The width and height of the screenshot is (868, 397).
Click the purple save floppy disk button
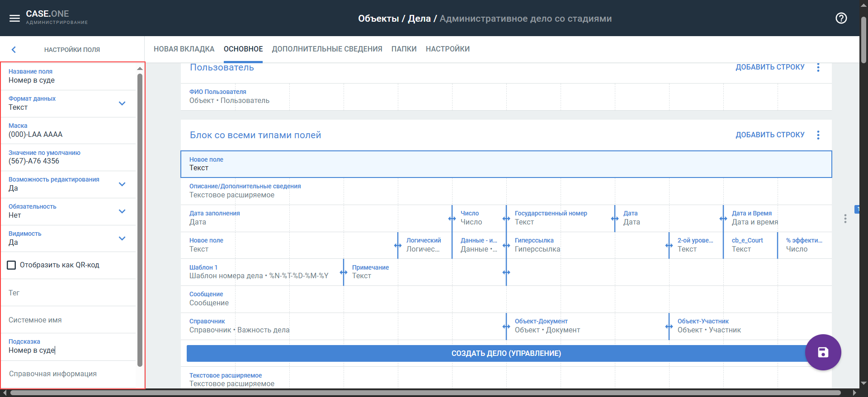point(823,352)
